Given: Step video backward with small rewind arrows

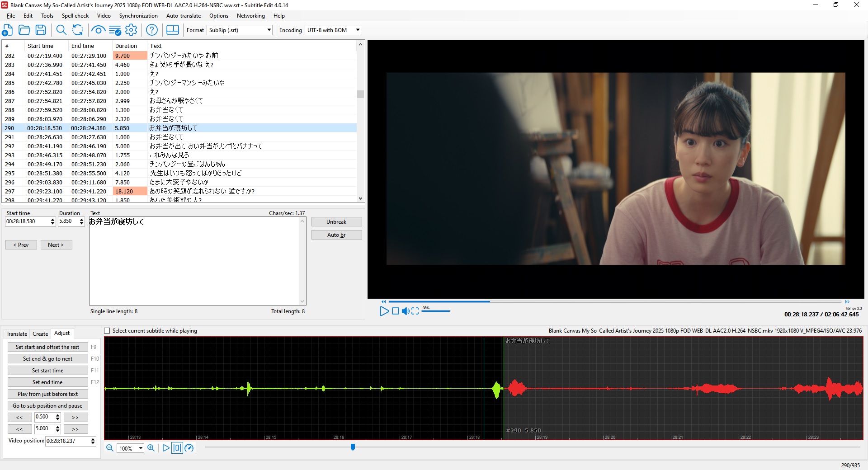Looking at the screenshot, I should (384, 301).
